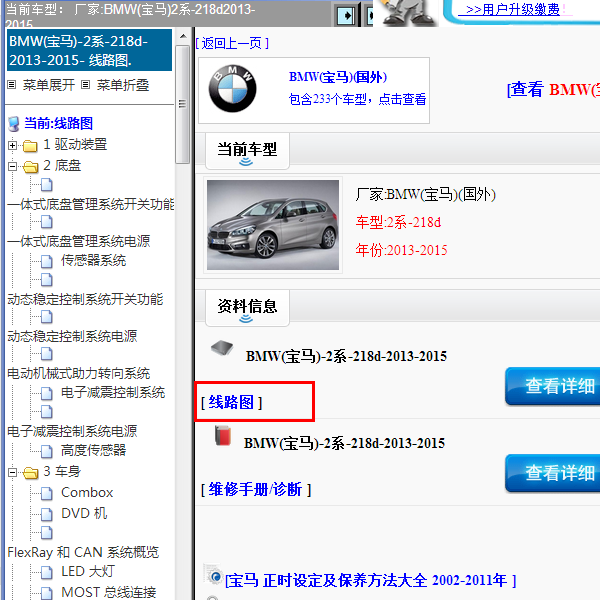Click the arrow icon in top toolbar
The height and width of the screenshot is (600, 600).
click(346, 16)
